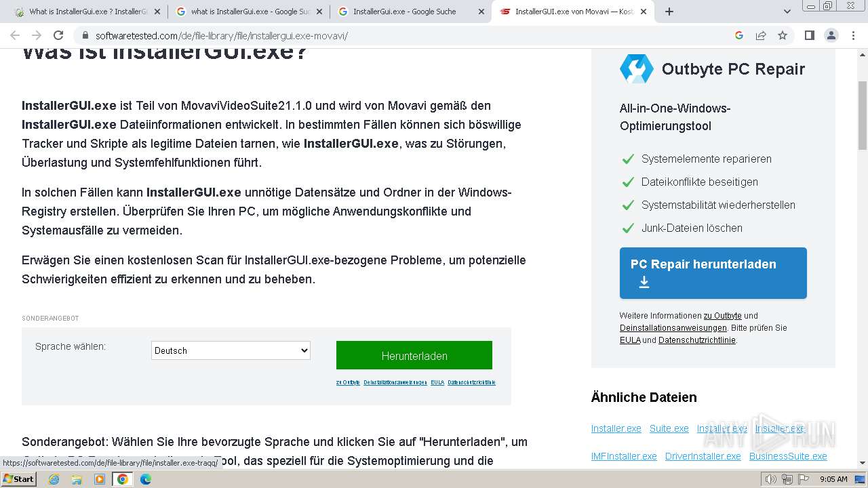
Task: Open Suite.exe similar file link
Action: point(669,428)
